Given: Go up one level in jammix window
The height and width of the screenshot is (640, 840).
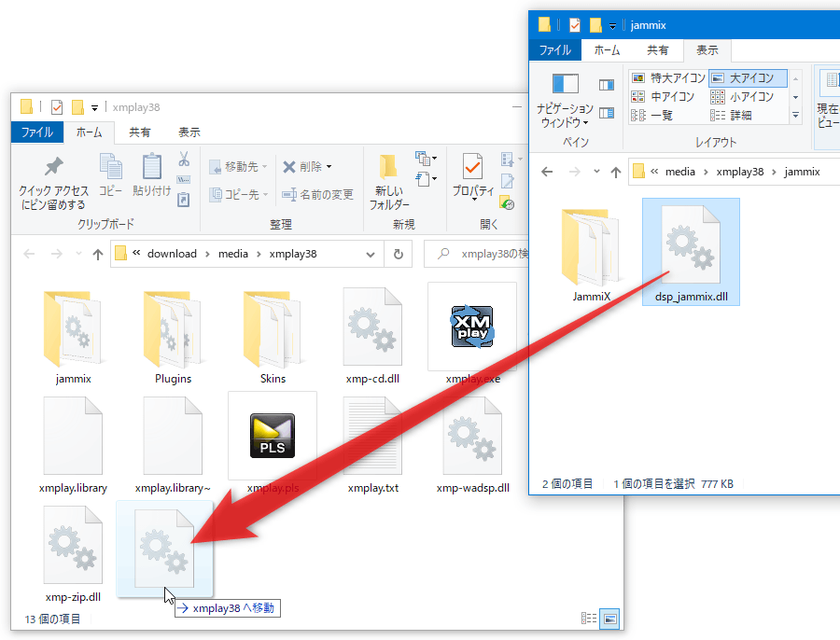Looking at the screenshot, I should click(x=616, y=172).
